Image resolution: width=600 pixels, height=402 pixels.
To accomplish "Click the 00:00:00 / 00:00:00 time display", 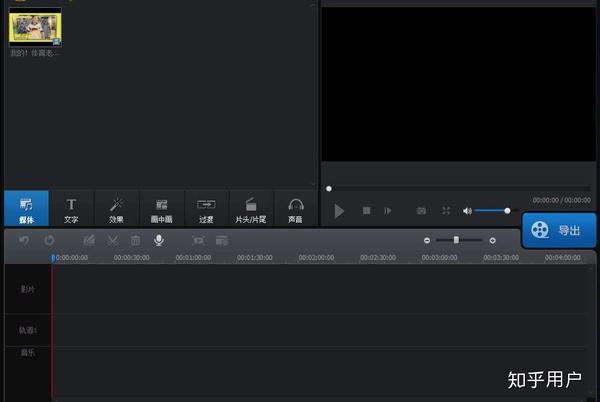I will point(561,200).
